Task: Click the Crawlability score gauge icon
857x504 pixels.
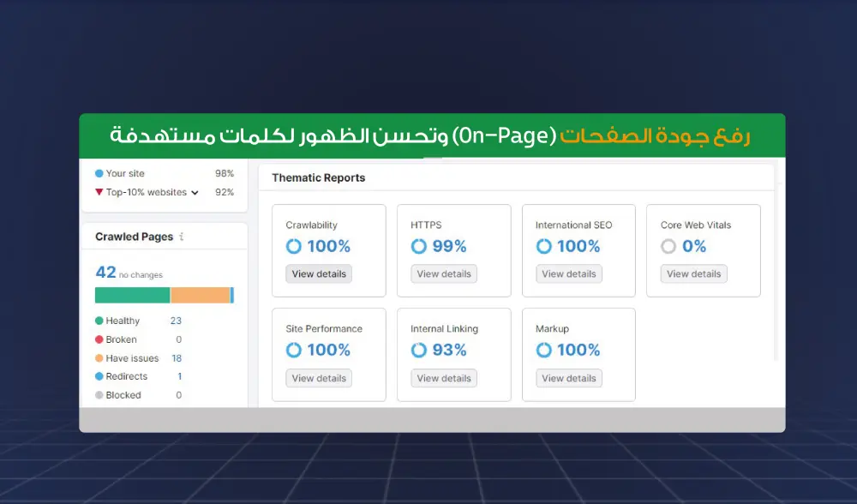Action: coord(296,246)
